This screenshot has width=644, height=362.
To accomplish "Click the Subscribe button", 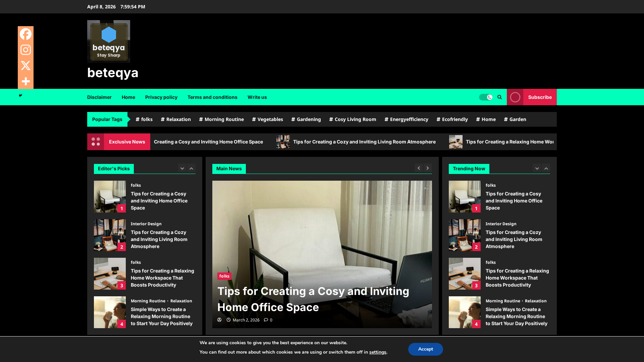I will point(540,97).
